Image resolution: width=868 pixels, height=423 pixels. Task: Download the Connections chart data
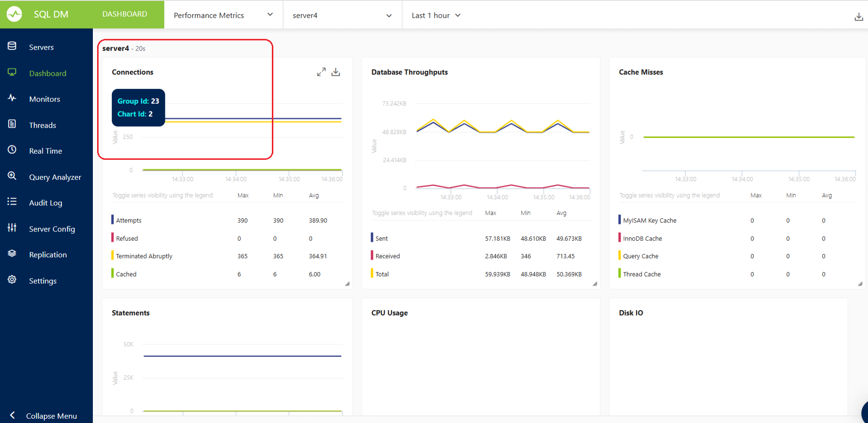[336, 72]
